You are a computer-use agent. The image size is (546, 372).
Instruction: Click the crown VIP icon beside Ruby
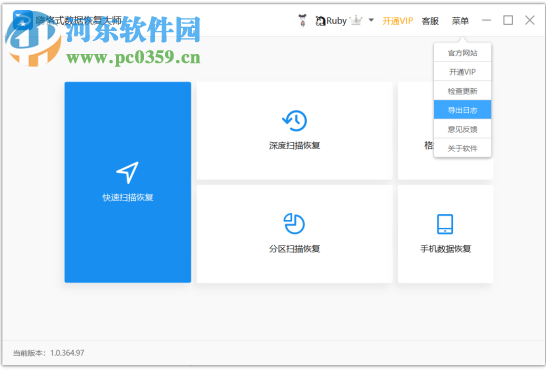356,21
